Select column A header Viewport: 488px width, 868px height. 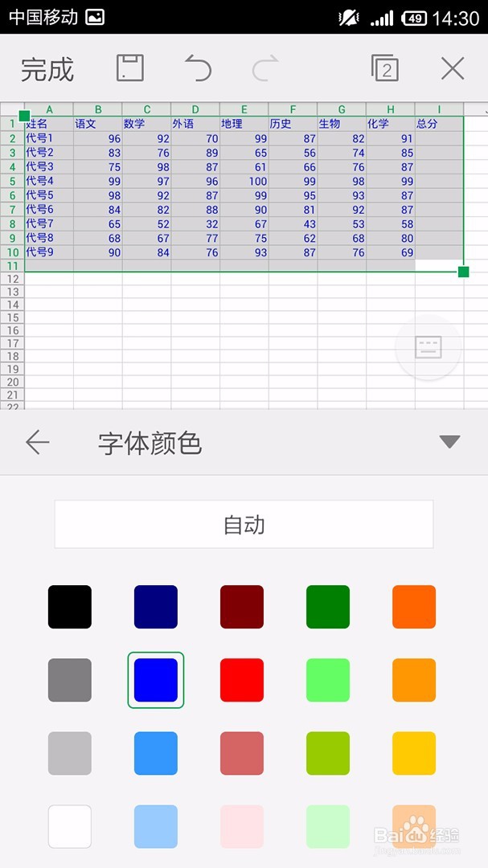(x=49, y=109)
